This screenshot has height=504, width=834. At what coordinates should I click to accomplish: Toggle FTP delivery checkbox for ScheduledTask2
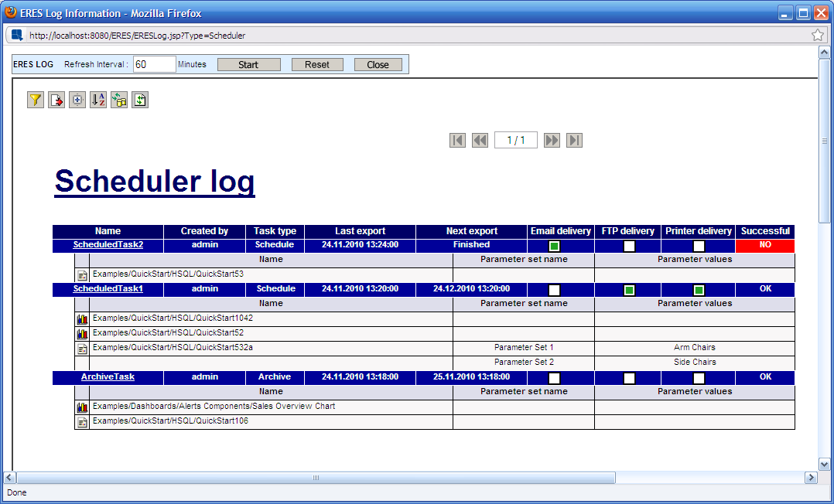629,246
